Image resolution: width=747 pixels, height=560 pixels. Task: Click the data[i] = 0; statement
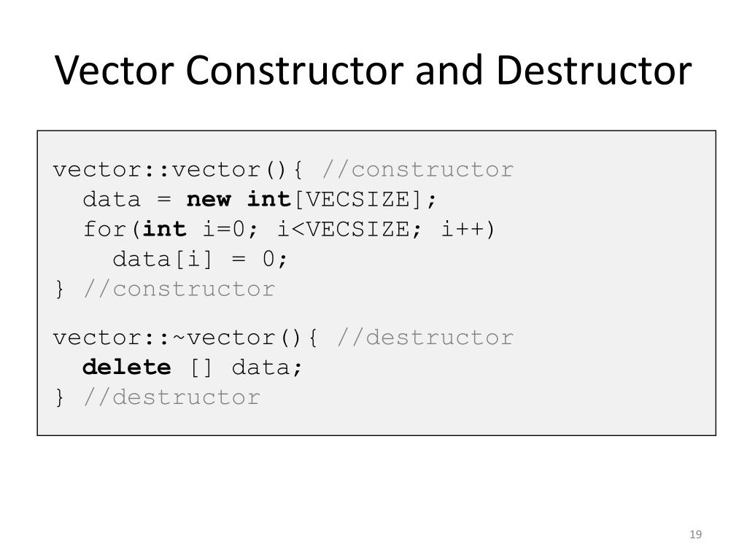pyautogui.click(x=200, y=260)
